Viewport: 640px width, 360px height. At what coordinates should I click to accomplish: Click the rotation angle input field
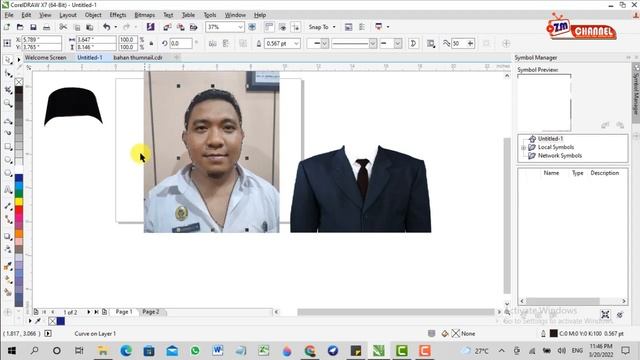[180, 43]
